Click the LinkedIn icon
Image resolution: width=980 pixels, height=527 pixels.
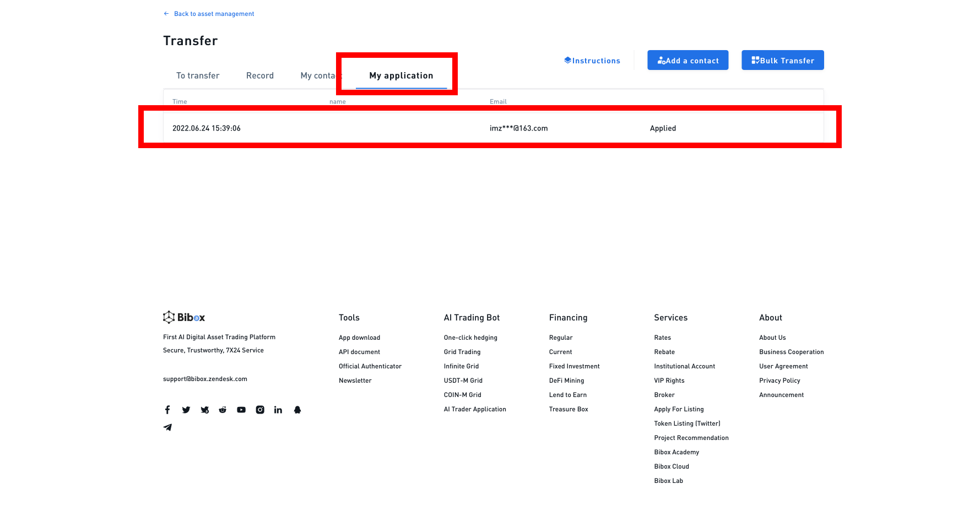tap(278, 410)
